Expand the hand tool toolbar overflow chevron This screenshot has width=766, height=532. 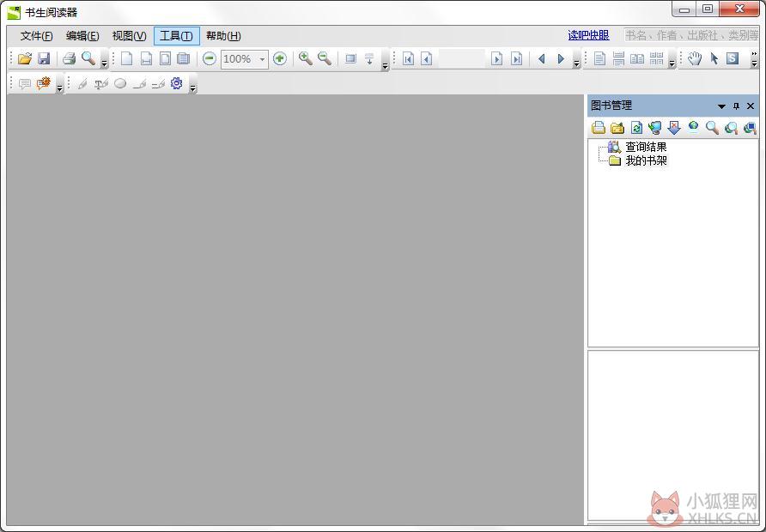754,59
